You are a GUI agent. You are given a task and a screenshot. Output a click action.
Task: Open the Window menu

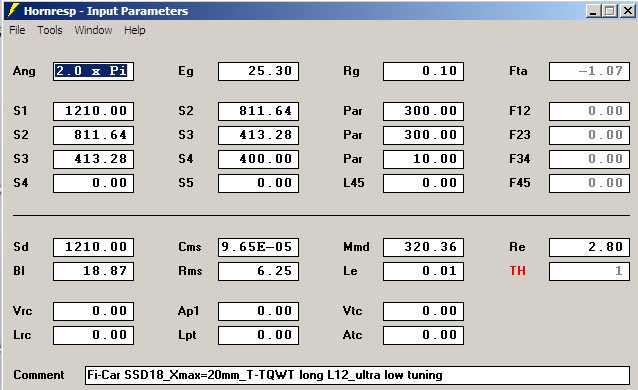(93, 30)
